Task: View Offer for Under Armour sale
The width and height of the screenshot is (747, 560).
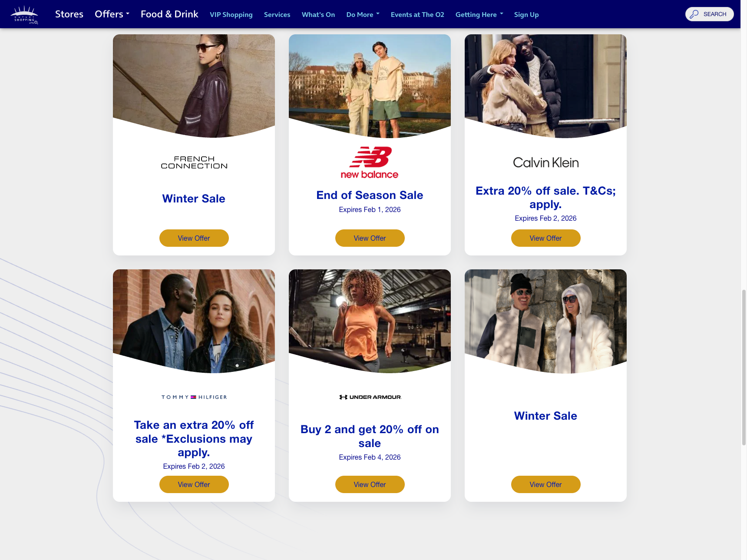Action: pos(370,484)
